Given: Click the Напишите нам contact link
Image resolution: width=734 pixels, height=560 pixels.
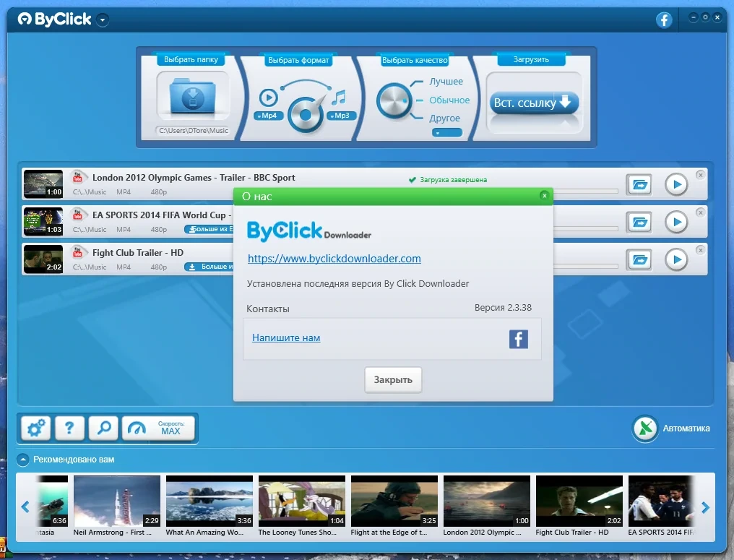Looking at the screenshot, I should (x=286, y=337).
